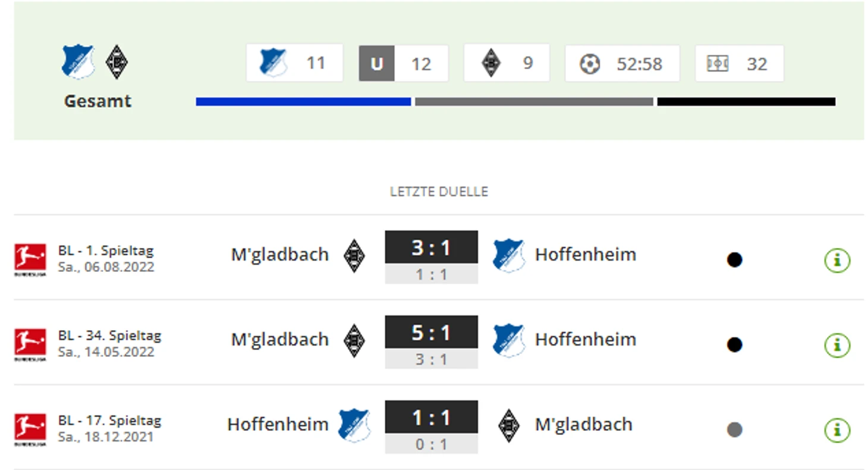
Task: Click Gladbach crest above Gesamt label
Action: tap(117, 62)
